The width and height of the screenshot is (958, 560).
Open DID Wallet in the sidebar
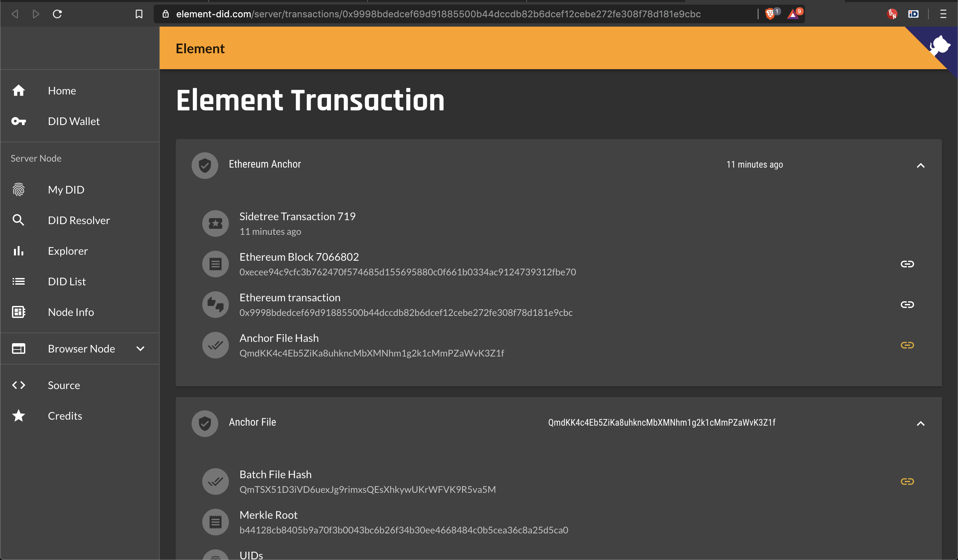coord(74,121)
